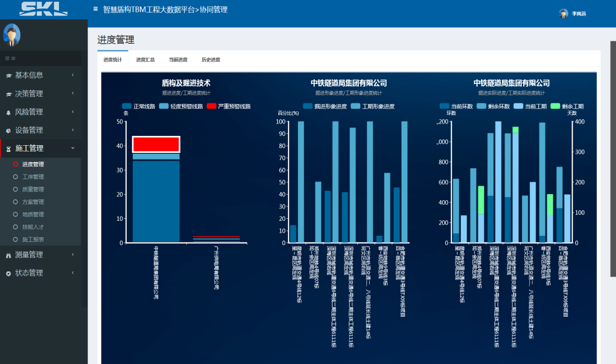Open the 质量管理 submenu link

pyautogui.click(x=33, y=189)
